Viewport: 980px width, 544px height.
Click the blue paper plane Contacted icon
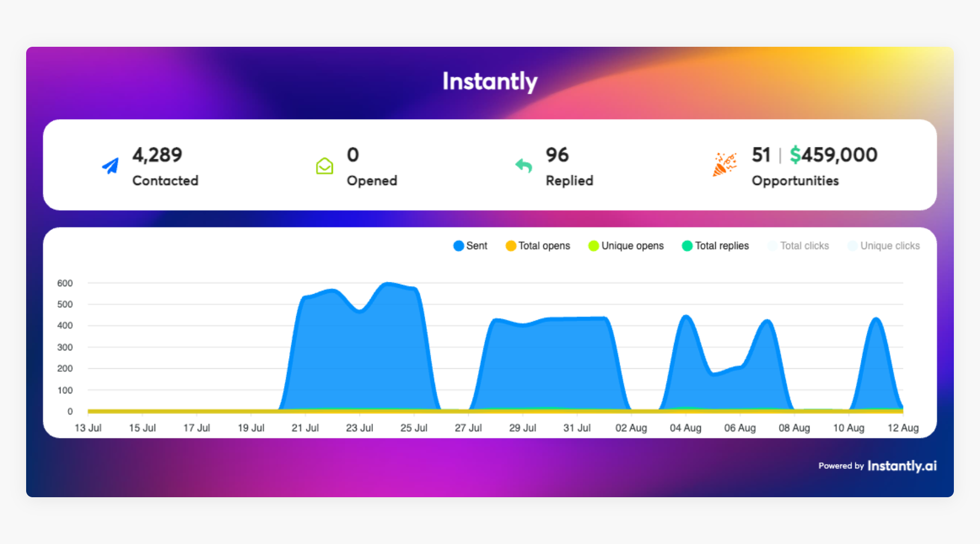click(x=111, y=165)
